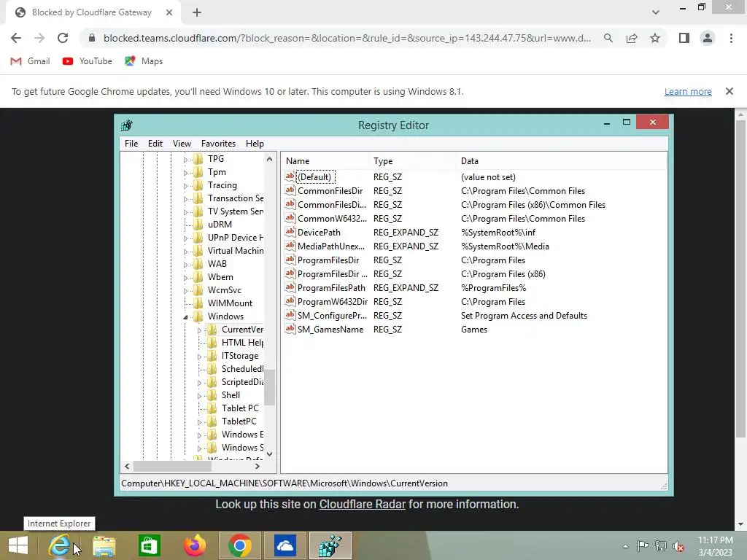Open a new Chrome tab
Image resolution: width=747 pixels, height=560 pixels.
pos(197,12)
